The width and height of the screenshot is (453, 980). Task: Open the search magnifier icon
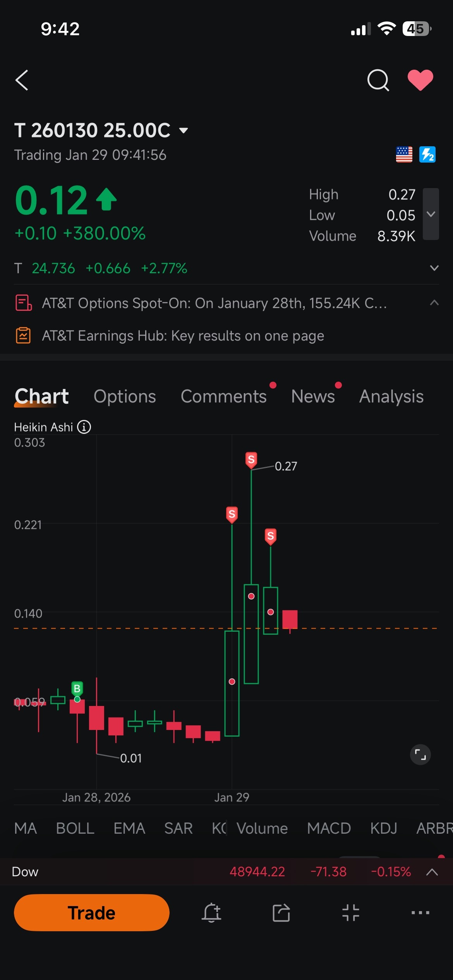click(378, 80)
